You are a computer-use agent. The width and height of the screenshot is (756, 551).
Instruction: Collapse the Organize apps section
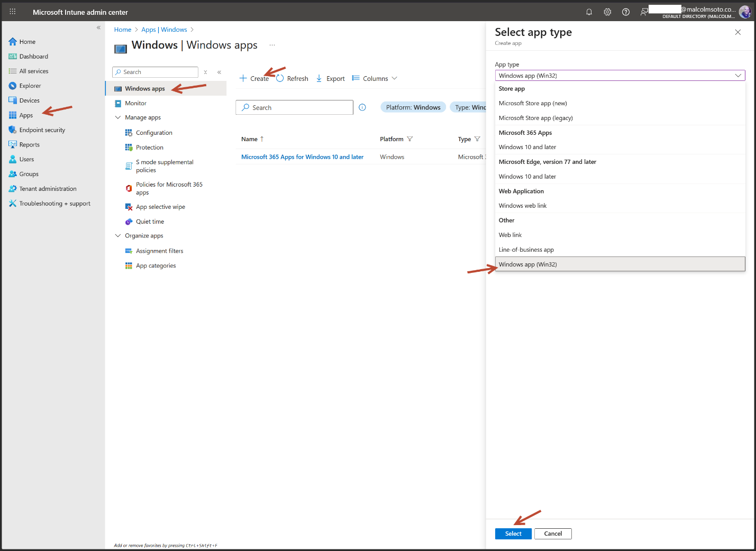118,236
